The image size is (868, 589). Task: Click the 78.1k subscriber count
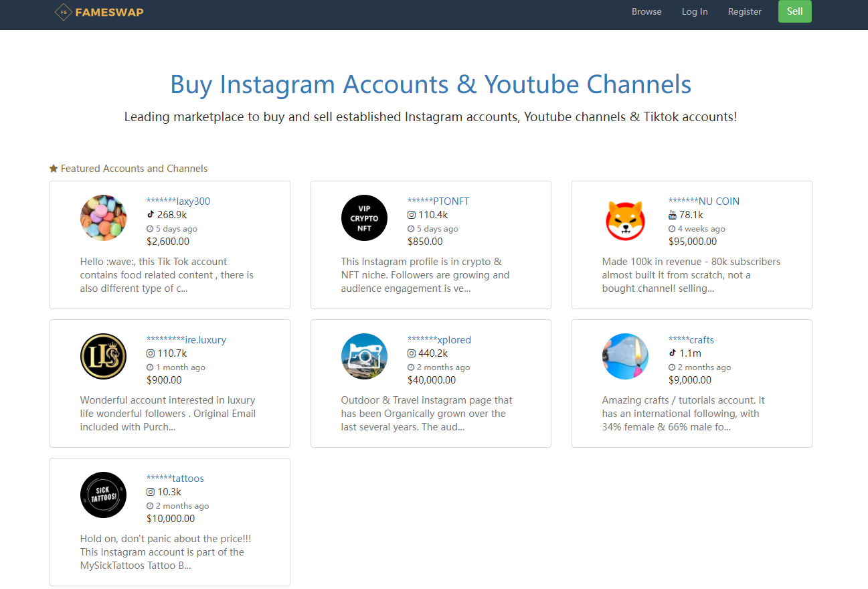click(691, 215)
